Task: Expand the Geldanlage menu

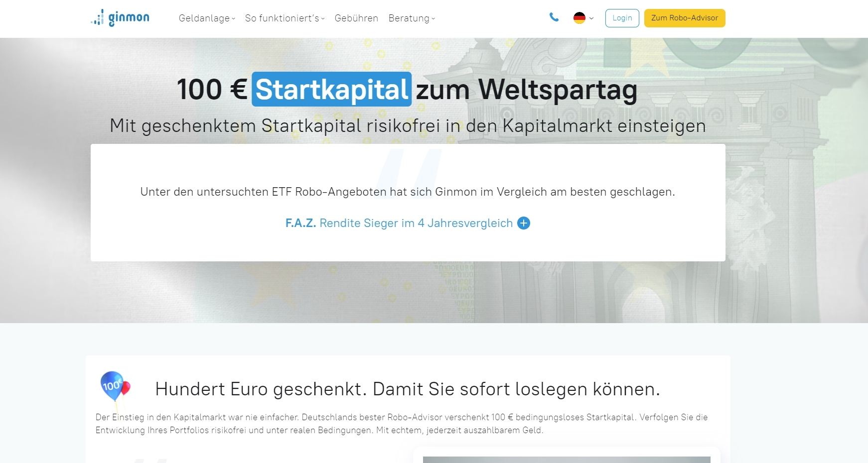Action: [207, 18]
